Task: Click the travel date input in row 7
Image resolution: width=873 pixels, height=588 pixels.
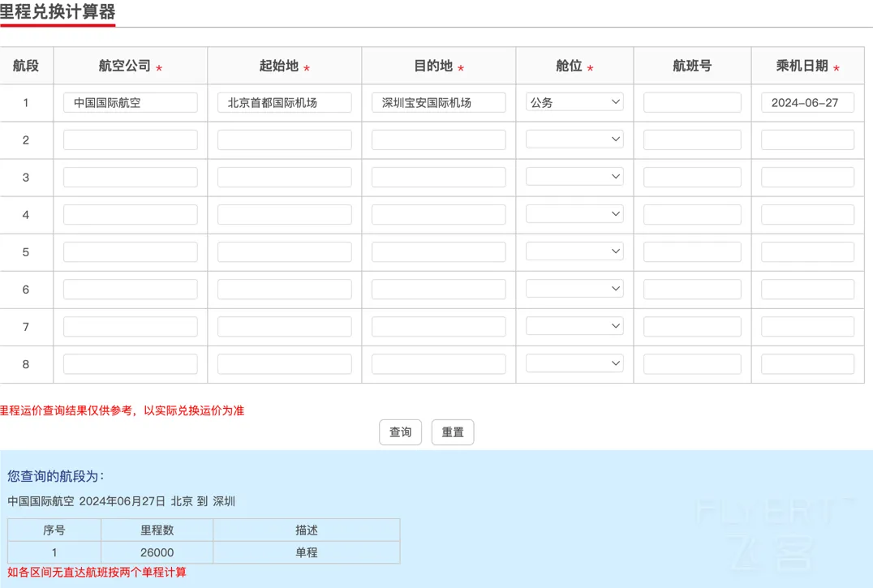Action: (x=807, y=326)
